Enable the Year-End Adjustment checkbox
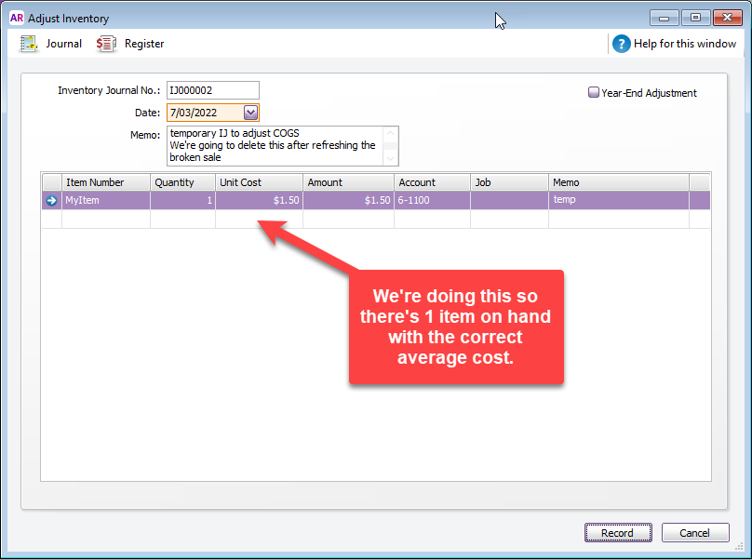The height and width of the screenshot is (560, 752). pos(593,92)
